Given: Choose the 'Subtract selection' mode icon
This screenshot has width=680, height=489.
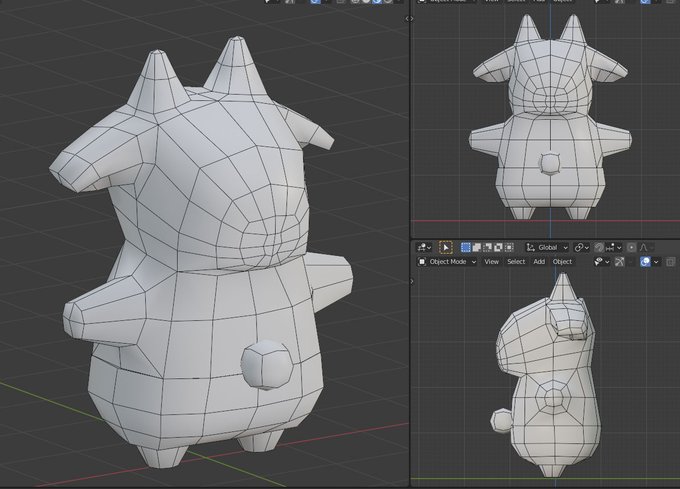Looking at the screenshot, I should [x=487, y=248].
